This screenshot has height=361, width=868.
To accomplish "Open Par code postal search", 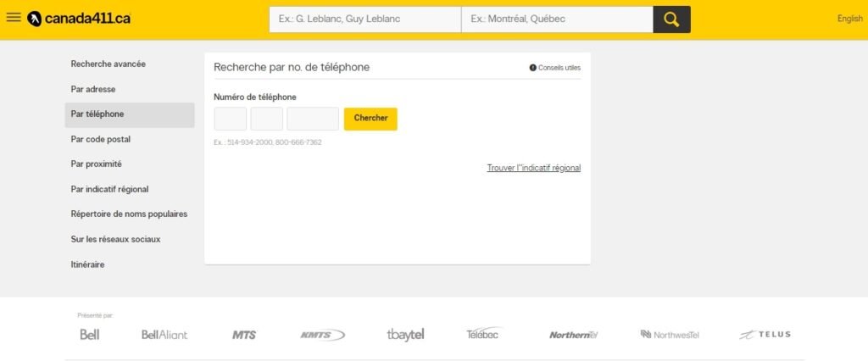I will click(101, 139).
